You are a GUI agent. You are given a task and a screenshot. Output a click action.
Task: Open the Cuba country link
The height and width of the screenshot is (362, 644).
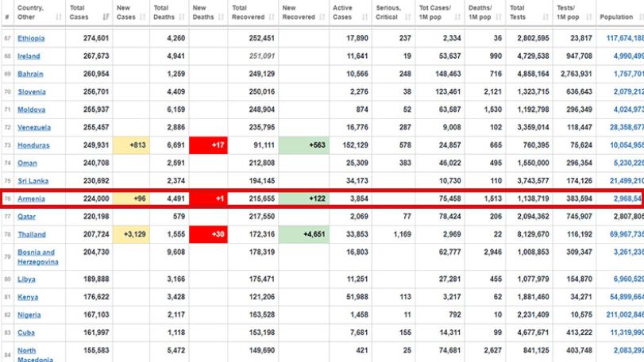(26, 333)
